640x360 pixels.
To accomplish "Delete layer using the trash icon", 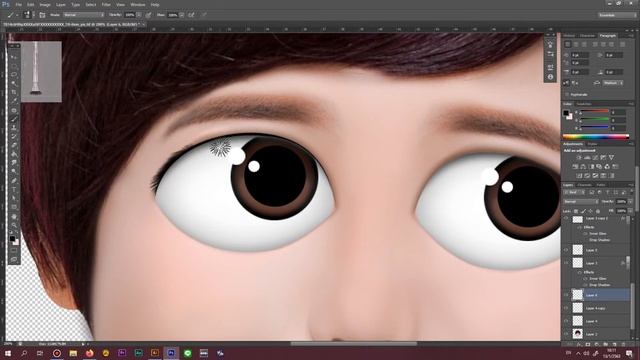I will click(x=624, y=344).
